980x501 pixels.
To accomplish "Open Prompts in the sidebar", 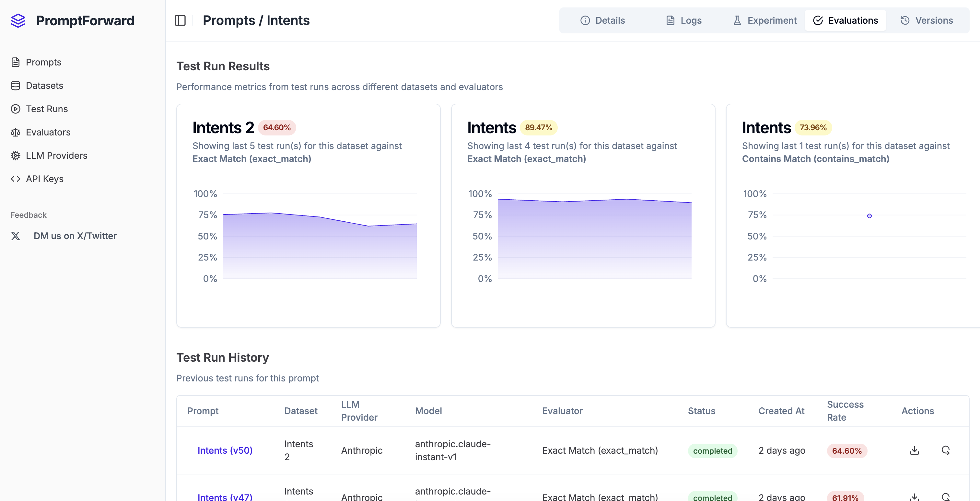I will click(43, 62).
